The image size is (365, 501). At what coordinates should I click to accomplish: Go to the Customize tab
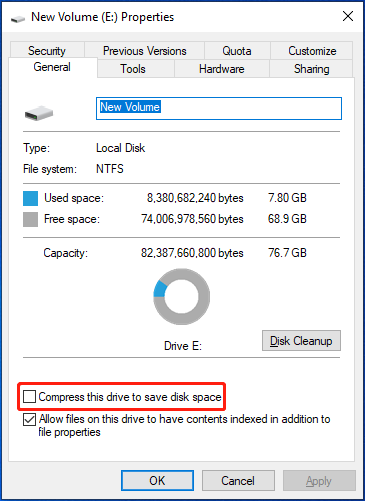pos(312,51)
